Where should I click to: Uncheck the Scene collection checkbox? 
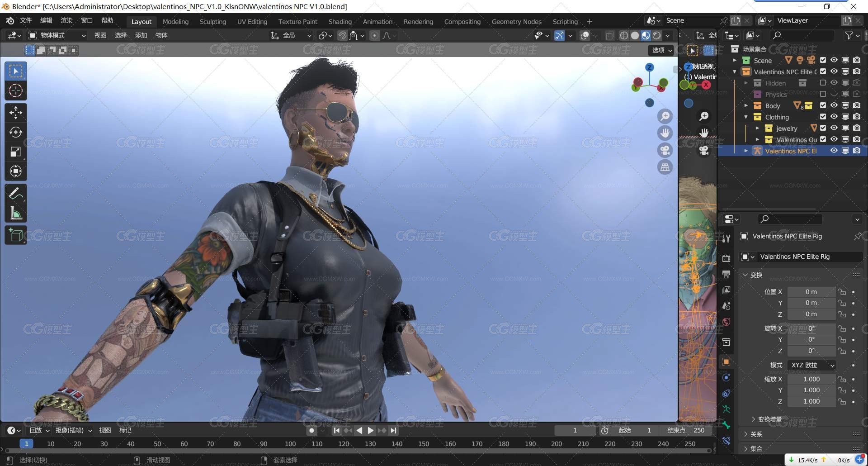click(823, 60)
